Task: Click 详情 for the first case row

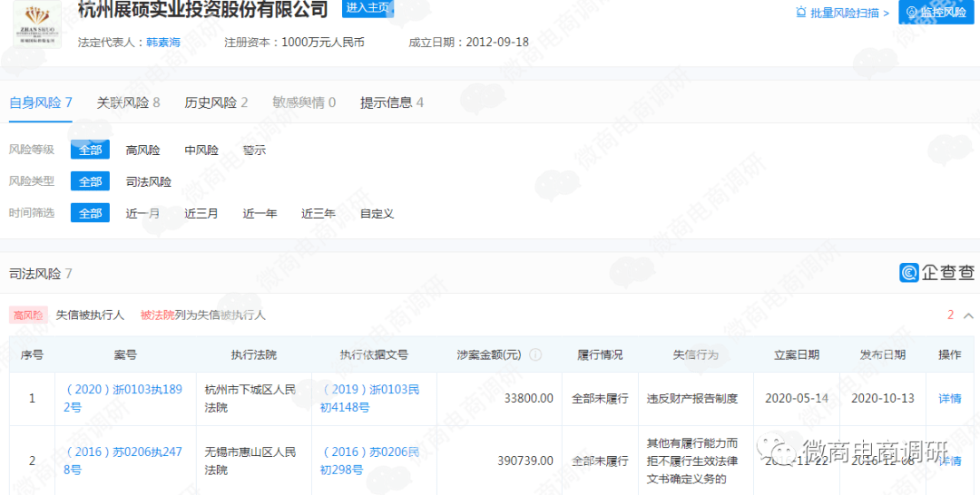Action: pos(950,398)
